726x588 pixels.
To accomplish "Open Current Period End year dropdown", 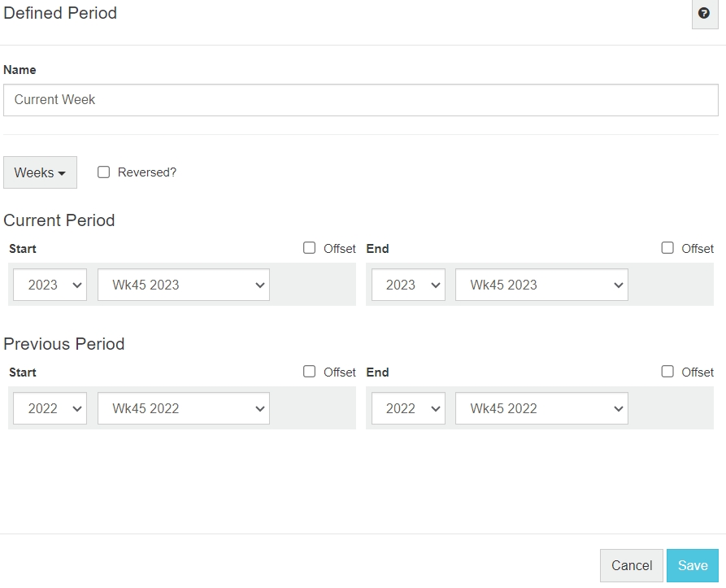I will [x=408, y=285].
